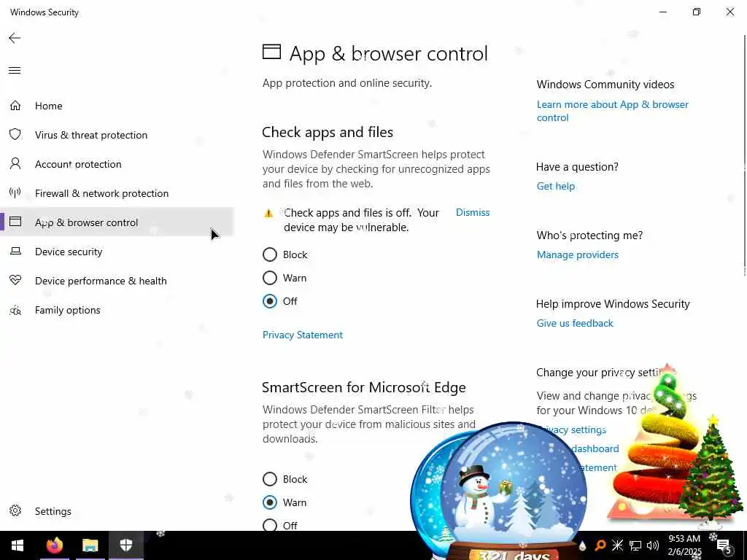Click the Give us feedback link
Image resolution: width=747 pixels, height=560 pixels.
coord(575,323)
